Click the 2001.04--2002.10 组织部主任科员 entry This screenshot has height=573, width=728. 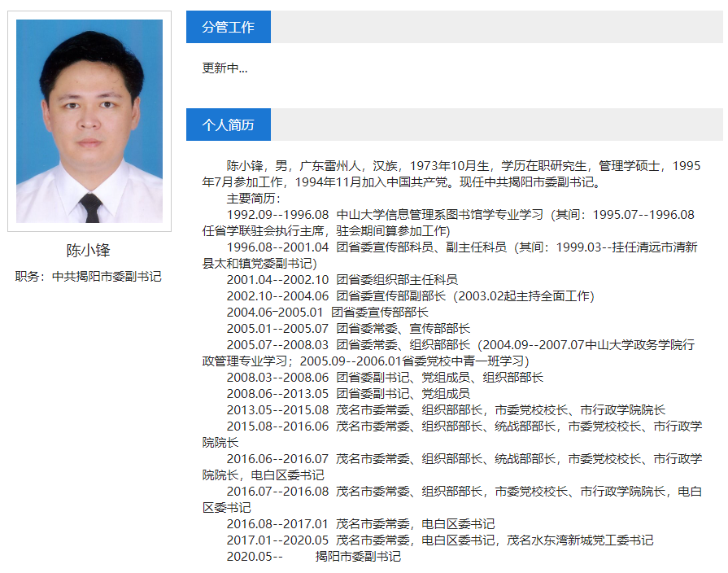(x=342, y=280)
